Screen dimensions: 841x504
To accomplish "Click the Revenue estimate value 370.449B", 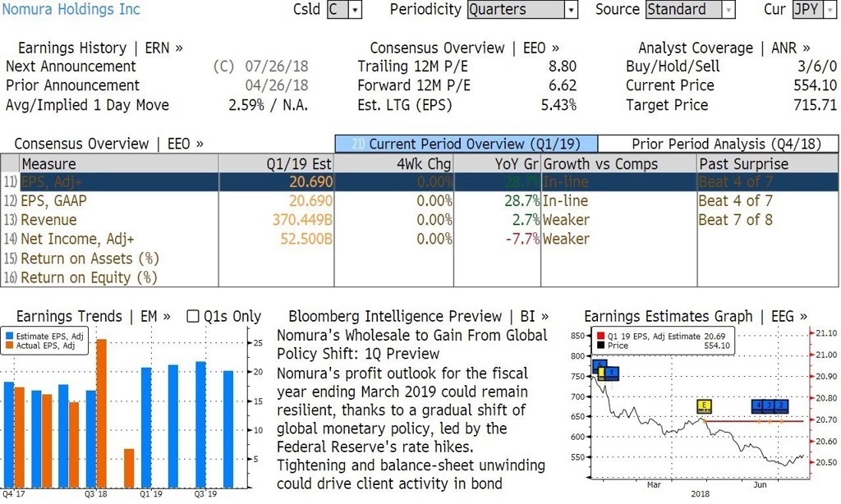I will (302, 220).
